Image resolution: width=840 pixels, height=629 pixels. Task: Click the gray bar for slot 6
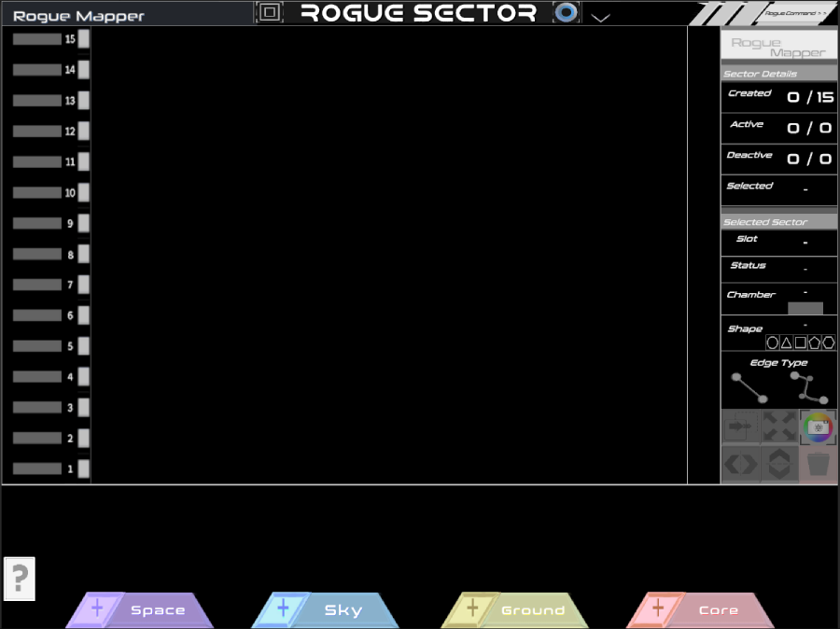click(x=37, y=315)
